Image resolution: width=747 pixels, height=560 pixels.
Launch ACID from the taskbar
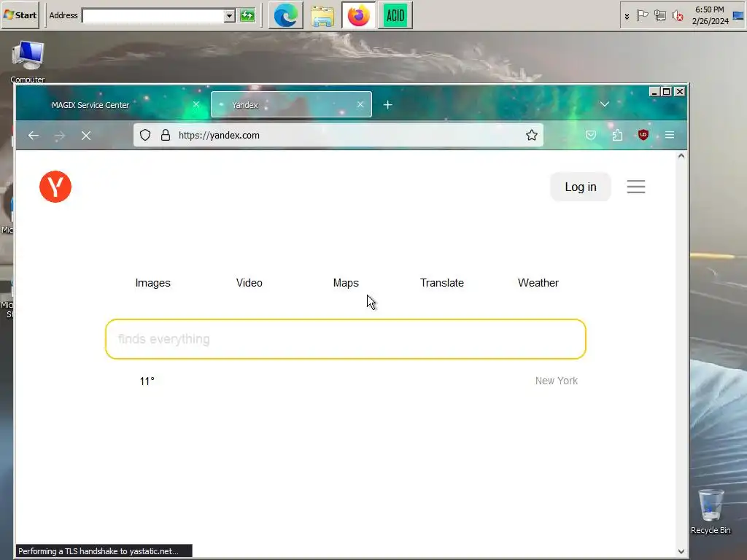pyautogui.click(x=395, y=16)
